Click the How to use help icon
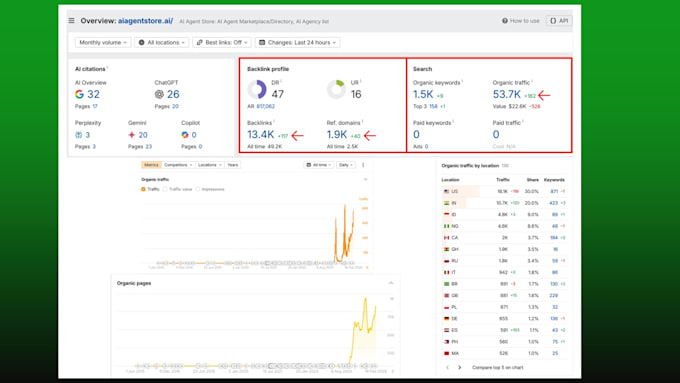The height and width of the screenshot is (383, 680). pyautogui.click(x=504, y=20)
